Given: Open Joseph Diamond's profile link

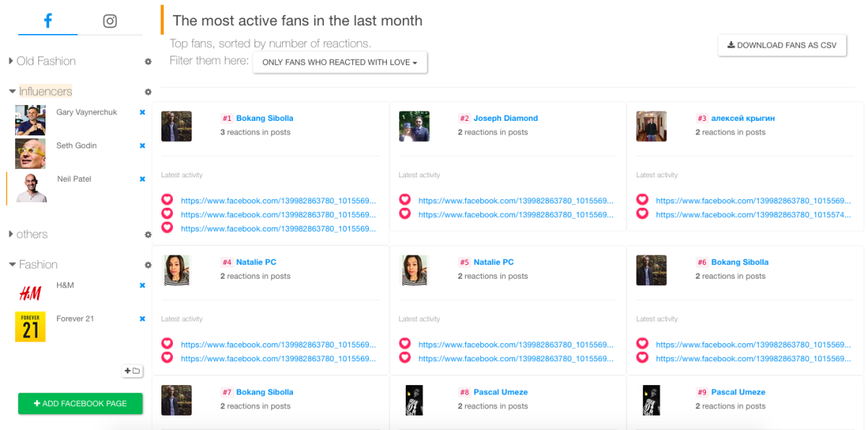Looking at the screenshot, I should 506,118.
